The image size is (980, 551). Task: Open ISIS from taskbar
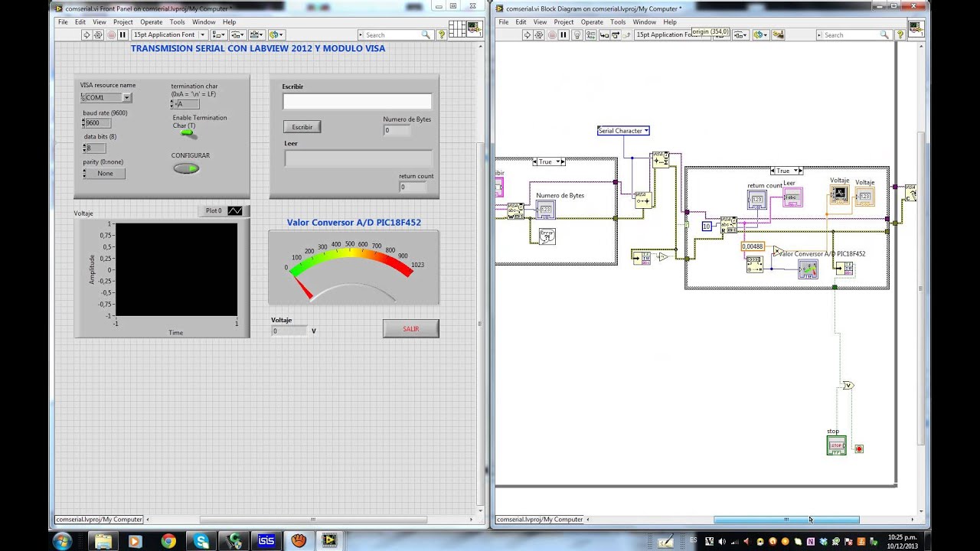(x=266, y=541)
